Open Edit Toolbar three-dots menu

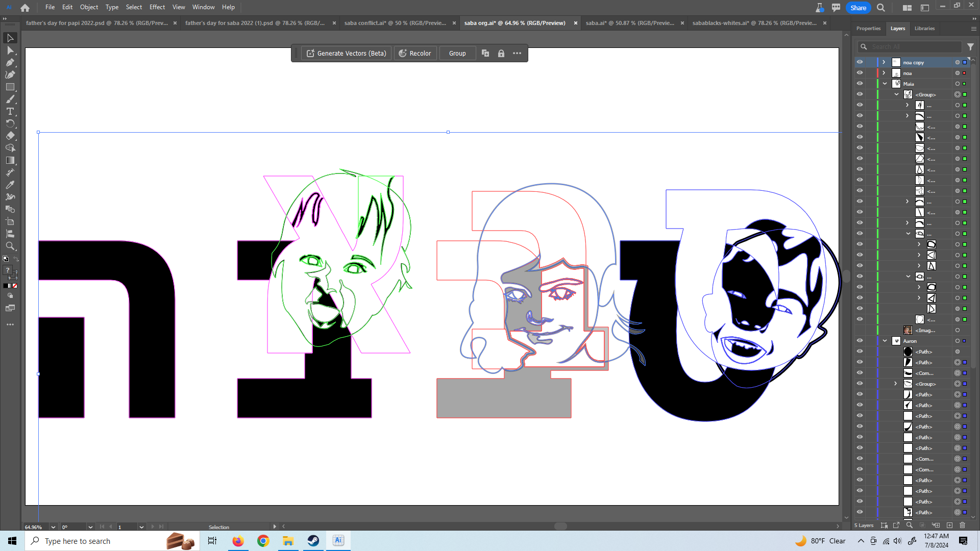(10, 324)
